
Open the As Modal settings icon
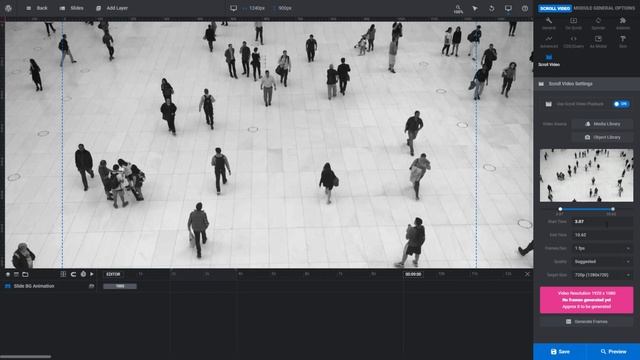point(598,42)
